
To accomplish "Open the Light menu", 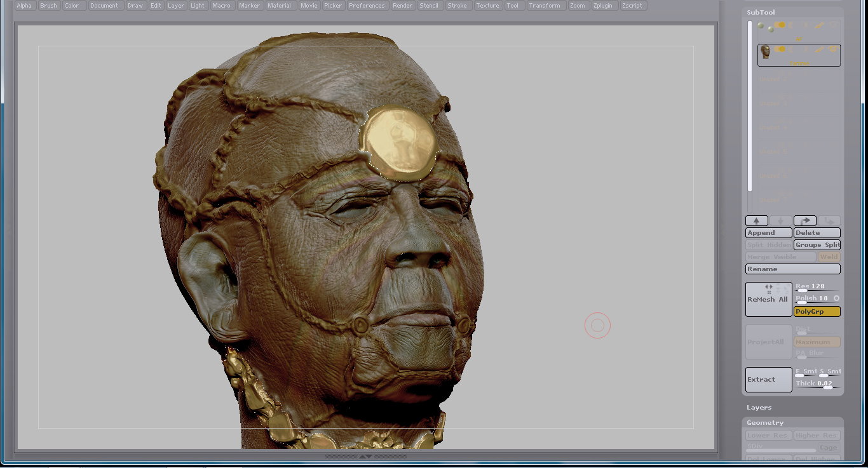I will click(x=198, y=6).
